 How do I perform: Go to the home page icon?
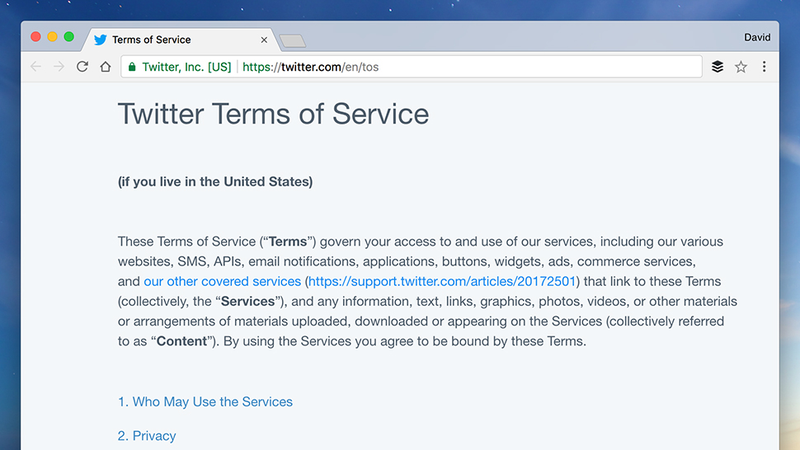106,67
